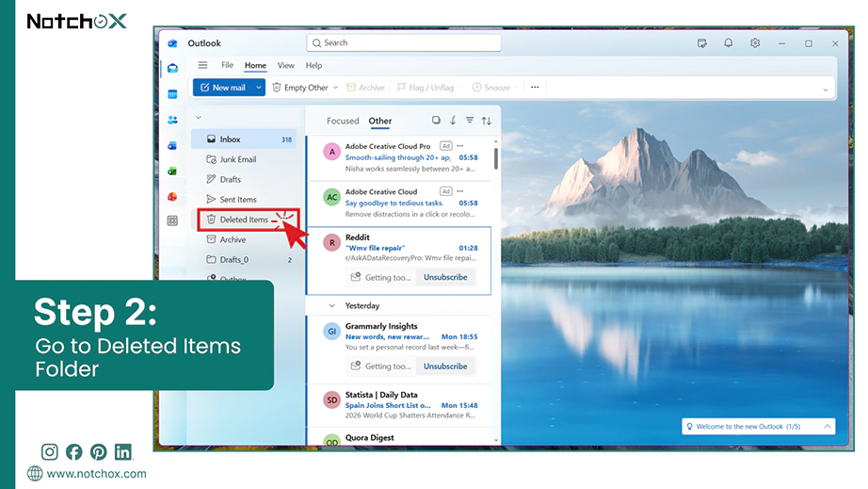Click the Search input field

coord(404,42)
